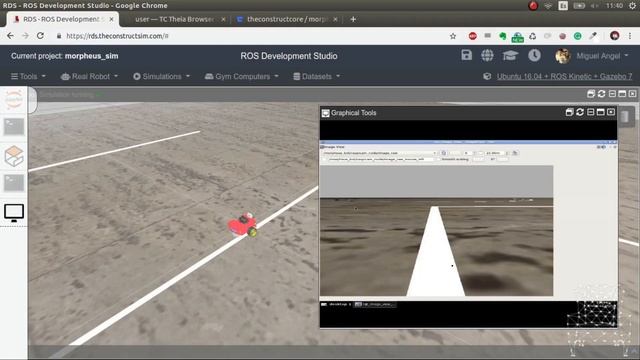Viewport: 640px width, 360px height.
Task: Open a new Chrome tab
Action: coord(353,19)
